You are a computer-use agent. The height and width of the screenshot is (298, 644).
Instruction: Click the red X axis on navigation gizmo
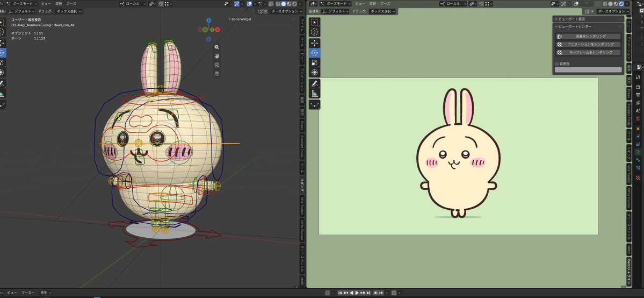pos(218,30)
